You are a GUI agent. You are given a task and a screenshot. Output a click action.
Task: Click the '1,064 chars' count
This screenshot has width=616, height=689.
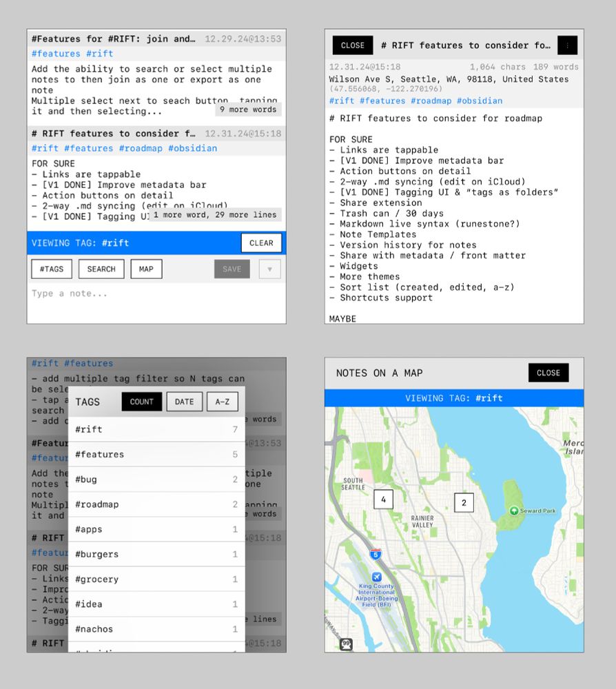click(497, 67)
